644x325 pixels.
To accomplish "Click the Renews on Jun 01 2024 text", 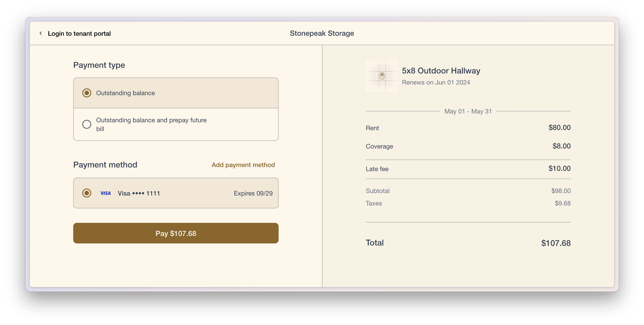I will pos(436,82).
